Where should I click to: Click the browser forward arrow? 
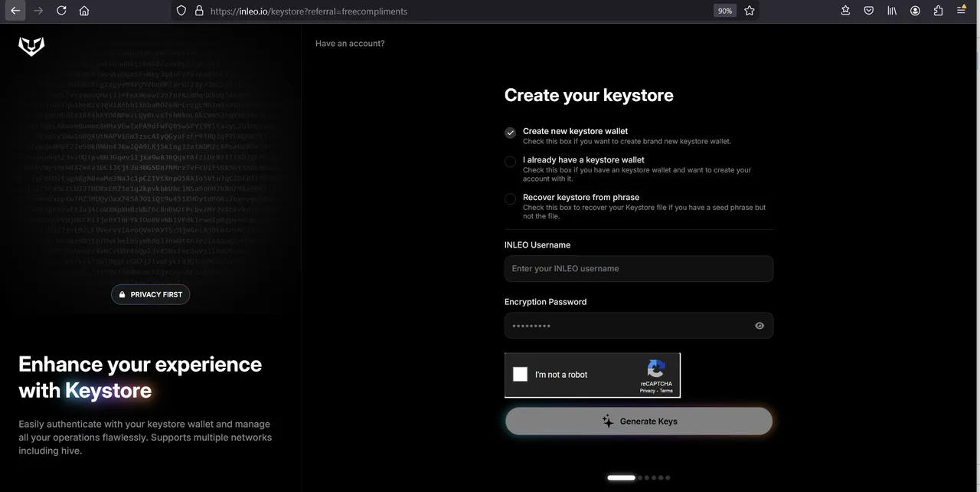click(x=38, y=11)
